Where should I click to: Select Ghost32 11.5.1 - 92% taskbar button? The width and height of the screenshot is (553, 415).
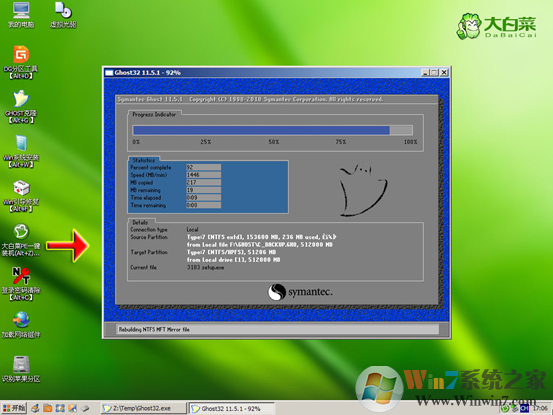(232, 408)
